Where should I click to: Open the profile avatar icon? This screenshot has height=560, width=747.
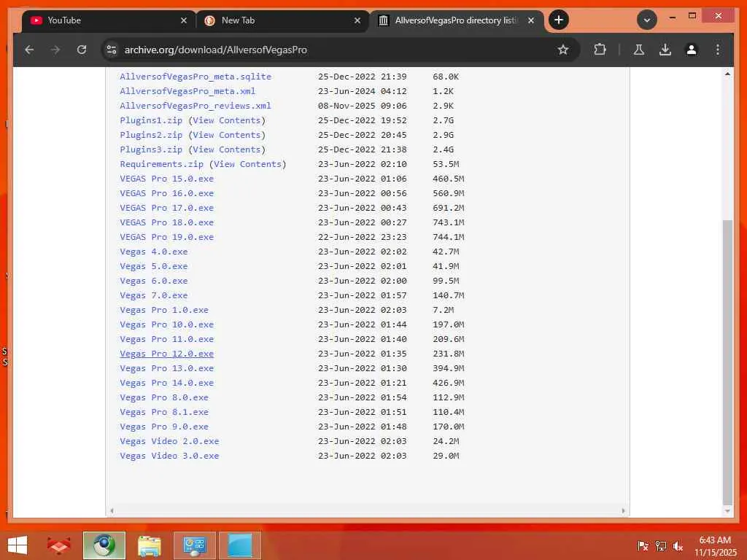pos(692,50)
